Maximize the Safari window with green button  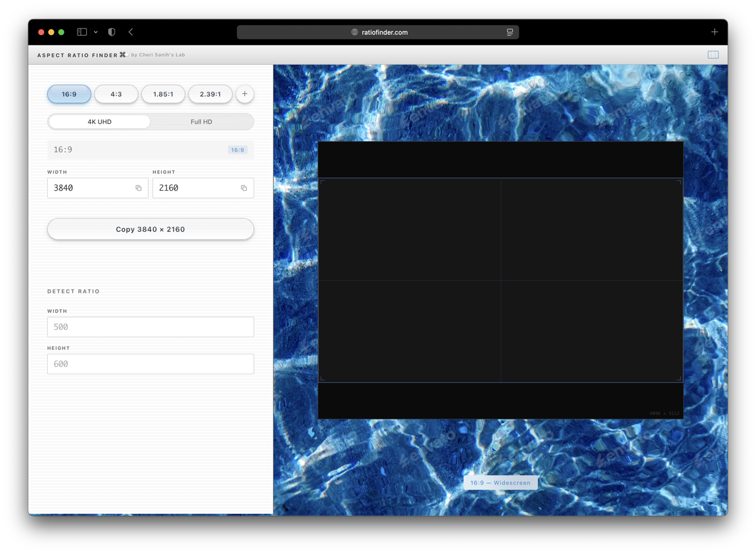click(61, 32)
